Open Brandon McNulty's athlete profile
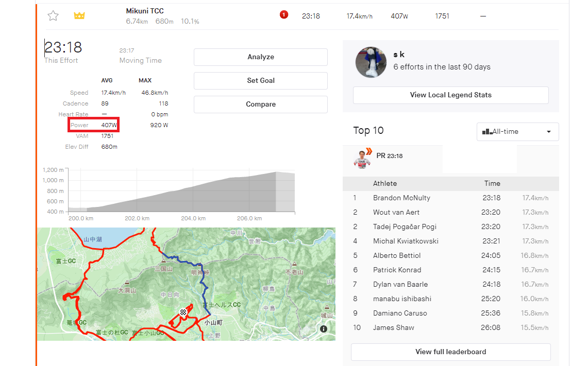This screenshot has width=588, height=366. click(x=401, y=198)
